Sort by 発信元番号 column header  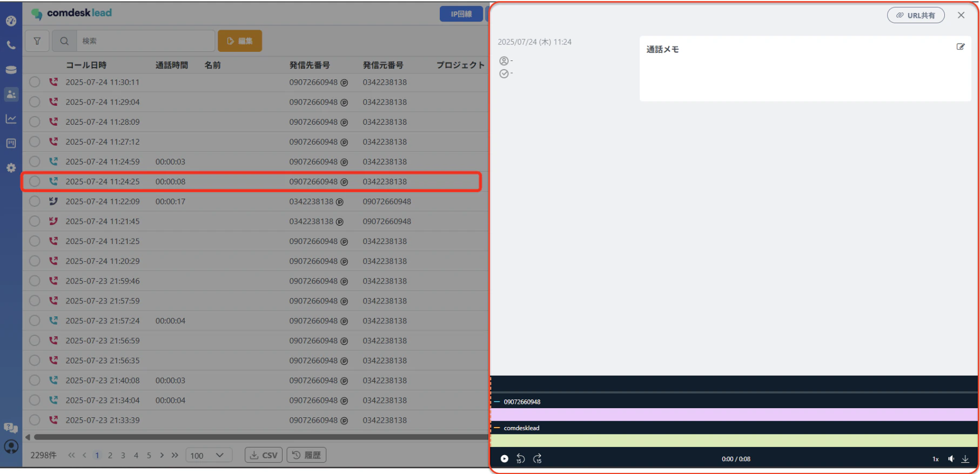[383, 65]
